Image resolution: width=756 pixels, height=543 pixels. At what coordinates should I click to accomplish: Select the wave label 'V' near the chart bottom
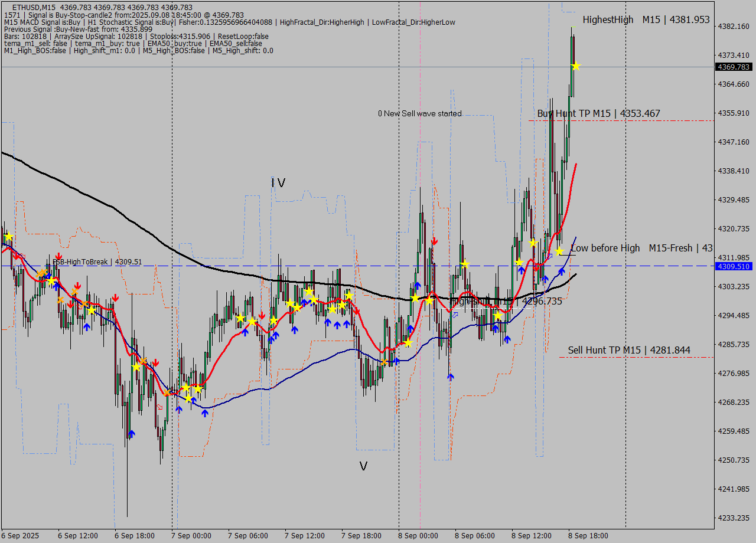coord(363,466)
